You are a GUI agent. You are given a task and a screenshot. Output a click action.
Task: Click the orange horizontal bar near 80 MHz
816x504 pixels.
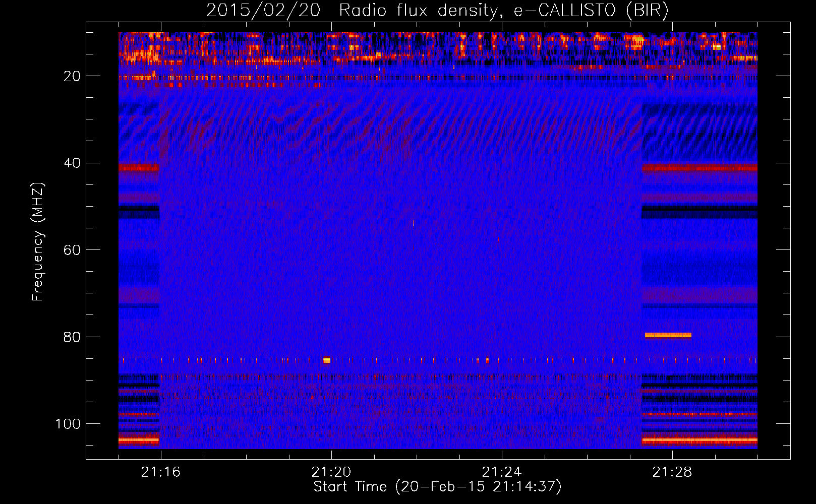coord(668,335)
